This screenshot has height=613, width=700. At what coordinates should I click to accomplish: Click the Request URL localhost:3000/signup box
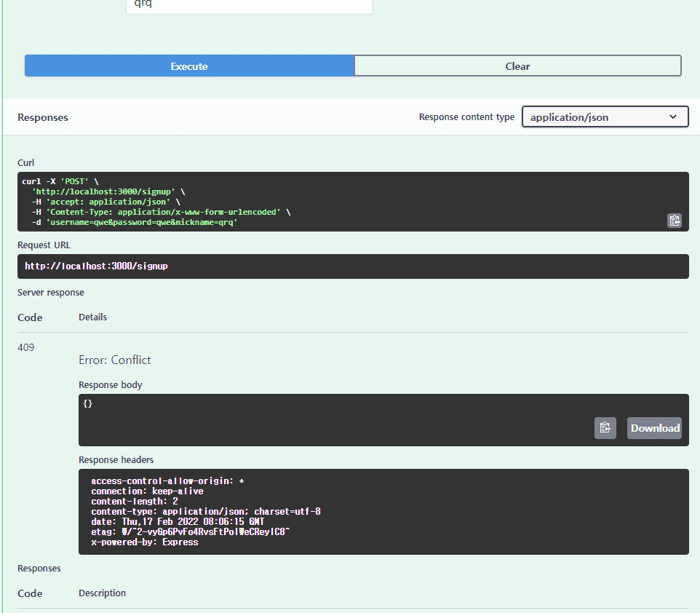coord(352,266)
